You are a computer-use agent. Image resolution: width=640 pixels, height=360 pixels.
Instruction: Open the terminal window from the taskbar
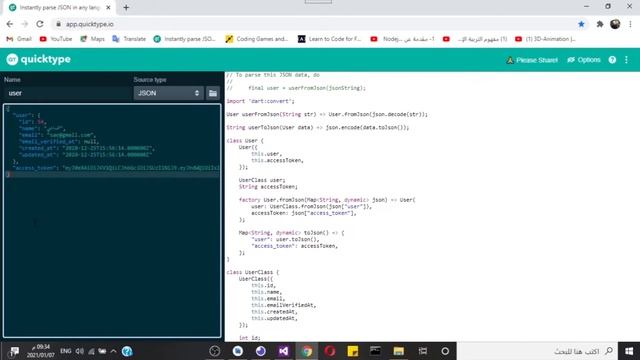coord(376,351)
